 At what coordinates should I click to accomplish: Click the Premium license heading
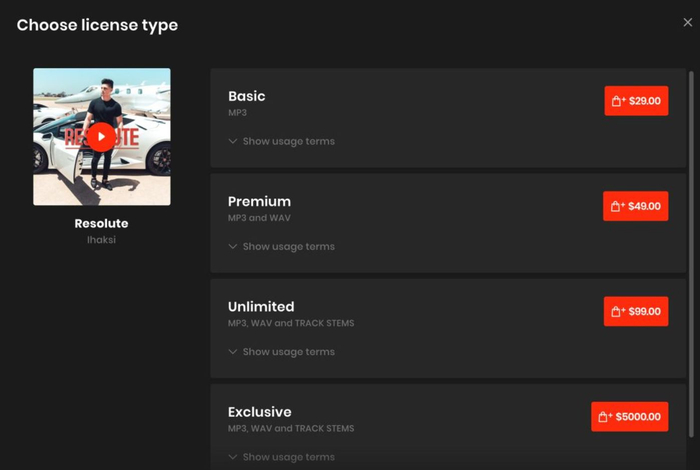click(x=259, y=201)
